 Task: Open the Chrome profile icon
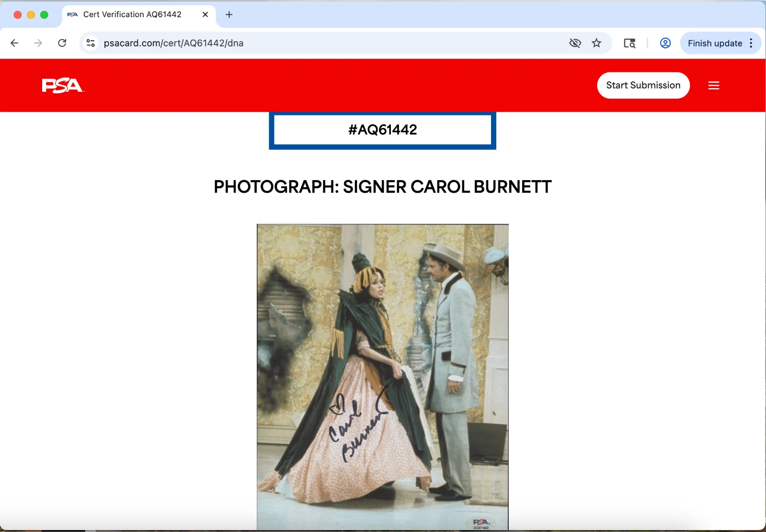pos(665,43)
